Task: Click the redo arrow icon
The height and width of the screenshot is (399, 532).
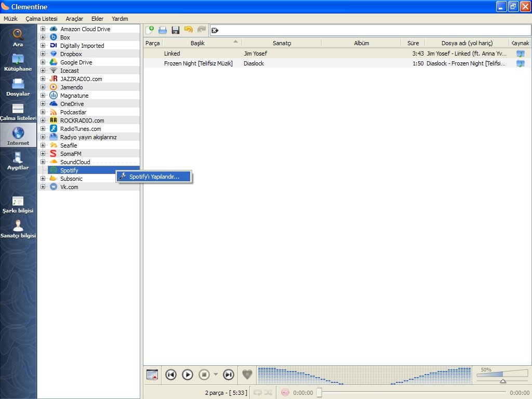Action: coord(202,30)
